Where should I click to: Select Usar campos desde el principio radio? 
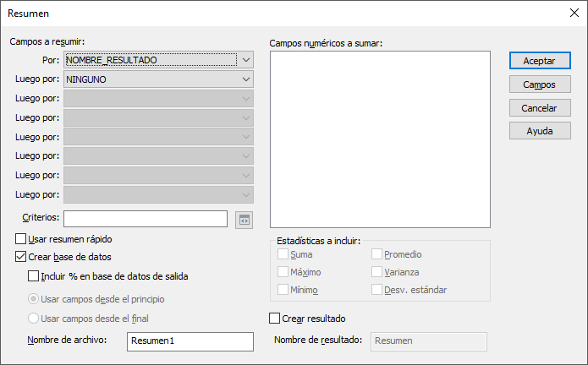point(34,299)
